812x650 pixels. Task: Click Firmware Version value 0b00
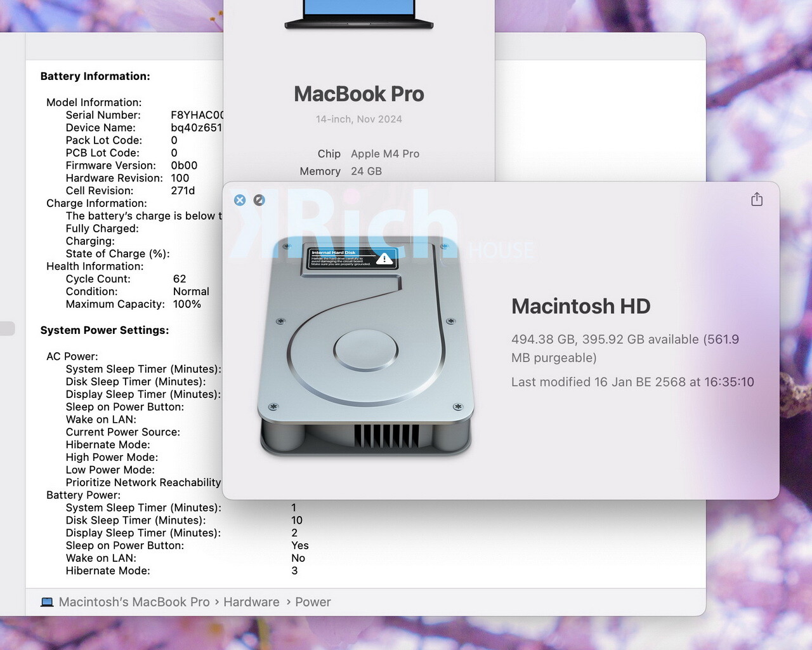(184, 165)
